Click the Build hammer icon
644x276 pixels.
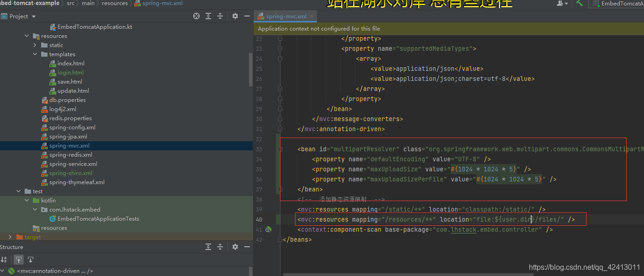580,3
